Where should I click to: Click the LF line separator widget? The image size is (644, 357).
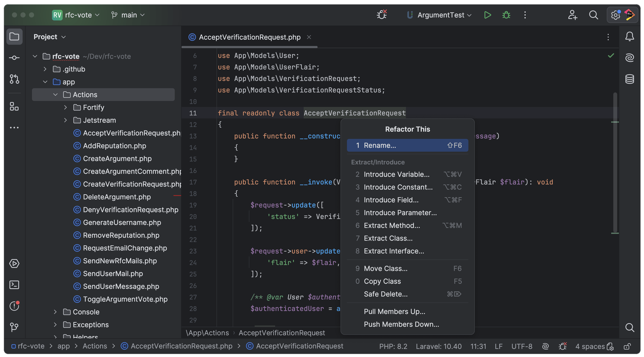[x=498, y=346]
